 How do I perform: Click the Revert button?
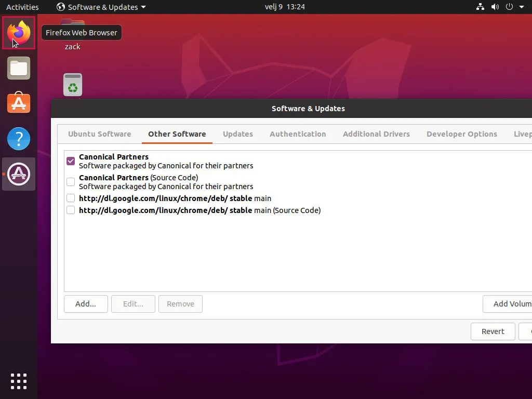pyautogui.click(x=493, y=331)
